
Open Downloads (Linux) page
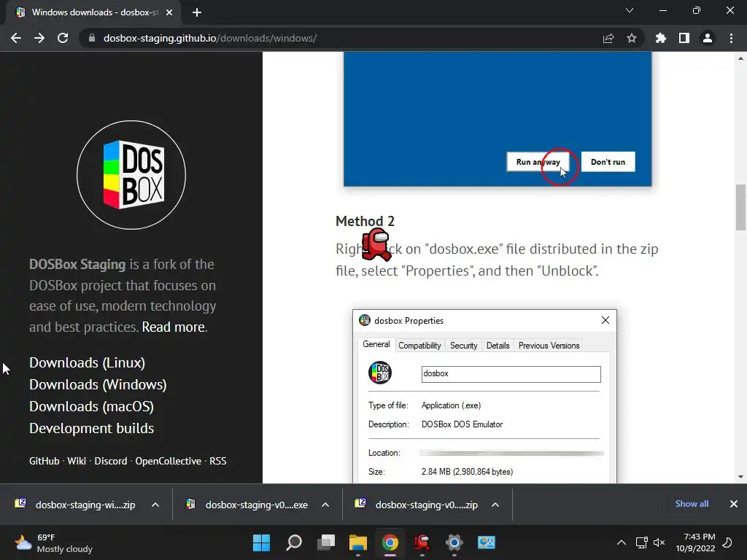click(88, 362)
